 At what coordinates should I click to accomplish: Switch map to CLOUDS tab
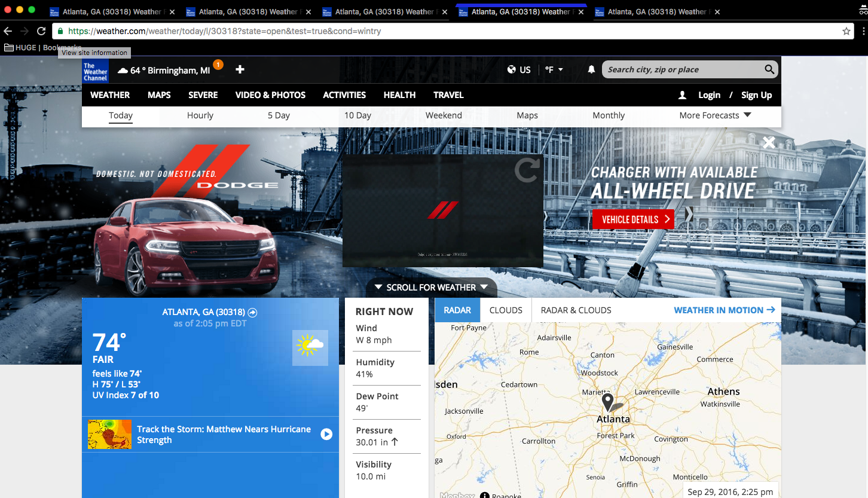tap(506, 310)
